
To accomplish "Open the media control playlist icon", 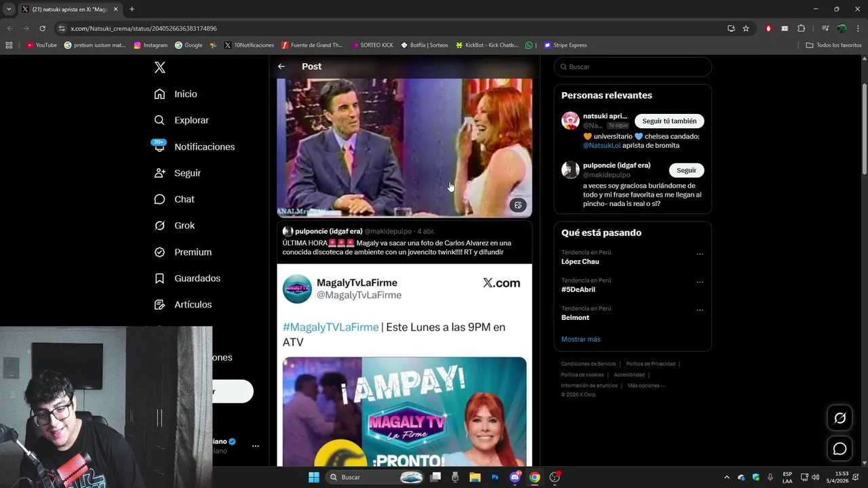I will click(x=825, y=28).
